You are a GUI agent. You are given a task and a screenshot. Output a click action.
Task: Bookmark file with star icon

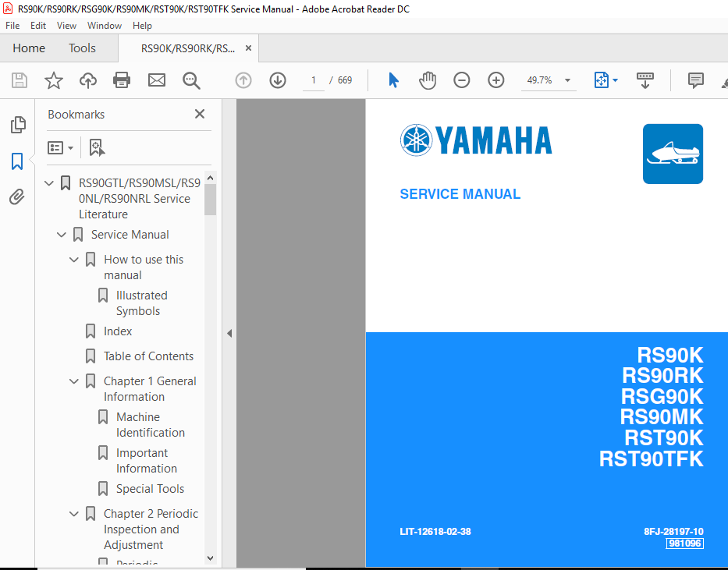pyautogui.click(x=54, y=80)
